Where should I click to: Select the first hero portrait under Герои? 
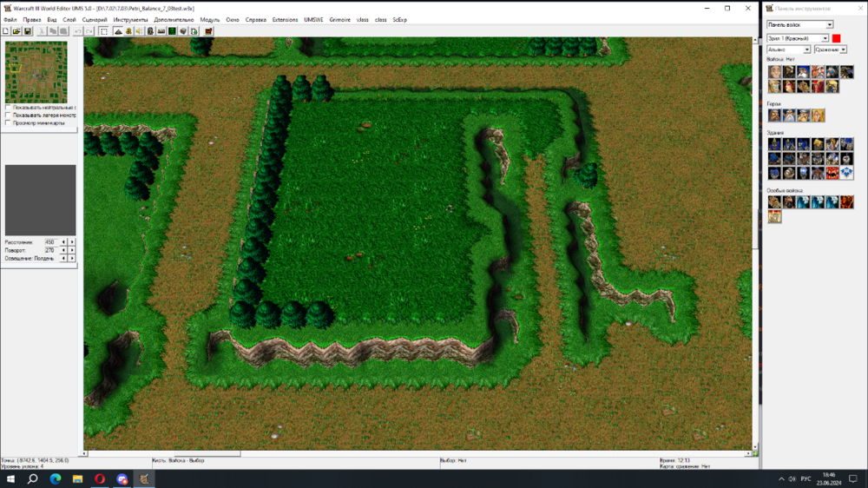[x=774, y=115]
